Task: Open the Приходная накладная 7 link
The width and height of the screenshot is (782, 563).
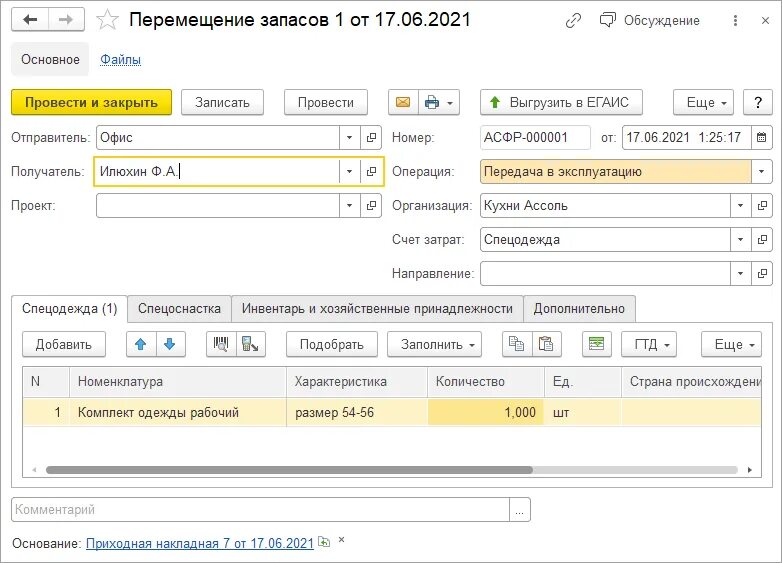Action: click(200, 543)
